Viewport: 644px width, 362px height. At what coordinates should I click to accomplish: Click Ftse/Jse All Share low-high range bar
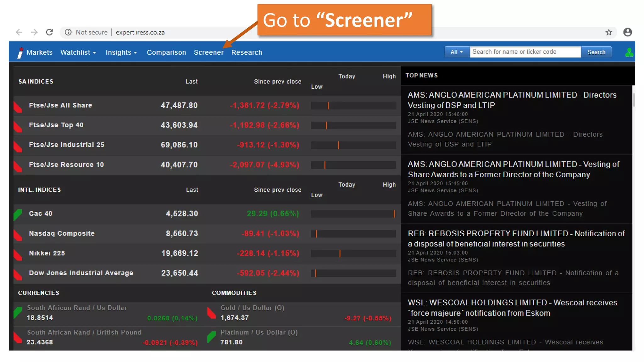point(353,106)
